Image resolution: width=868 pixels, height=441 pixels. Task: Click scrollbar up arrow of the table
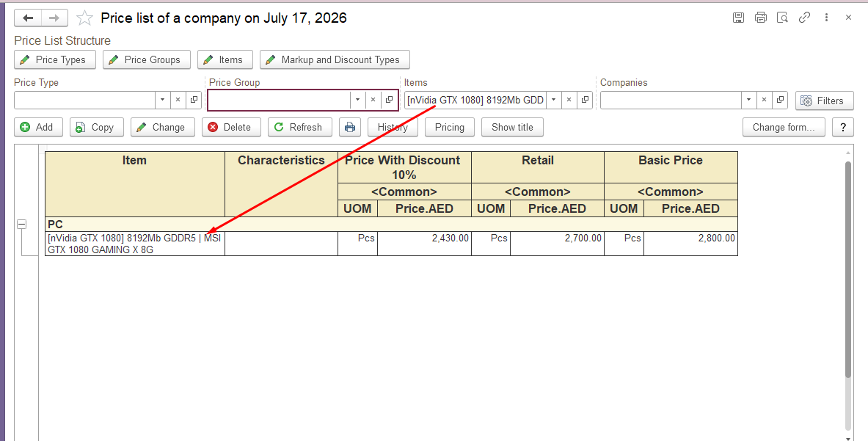(x=848, y=153)
